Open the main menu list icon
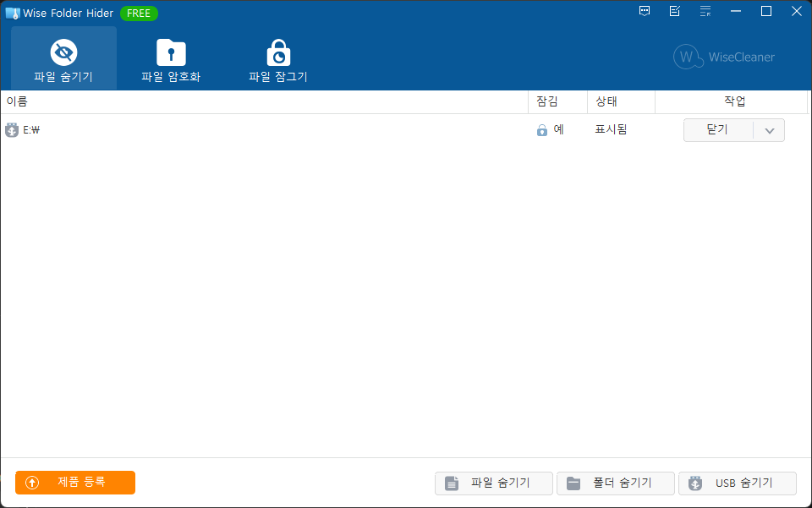This screenshot has height=508, width=812. coord(705,12)
